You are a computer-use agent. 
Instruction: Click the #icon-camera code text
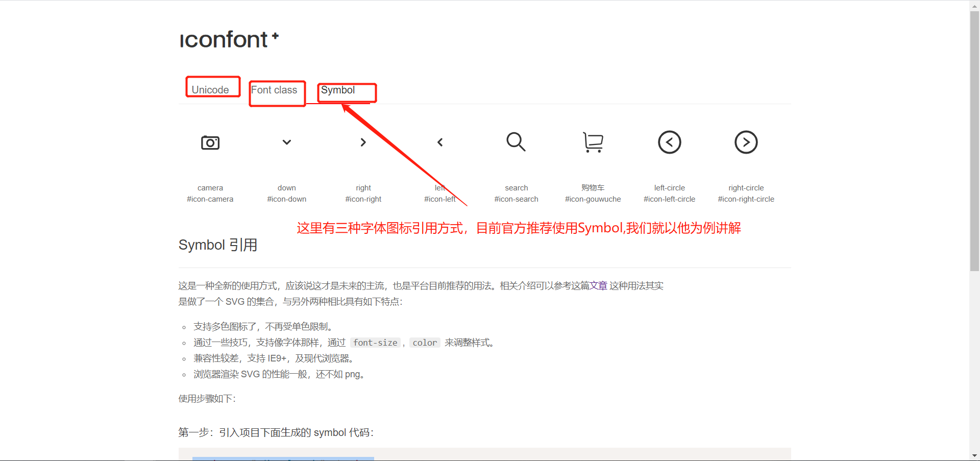tap(210, 199)
